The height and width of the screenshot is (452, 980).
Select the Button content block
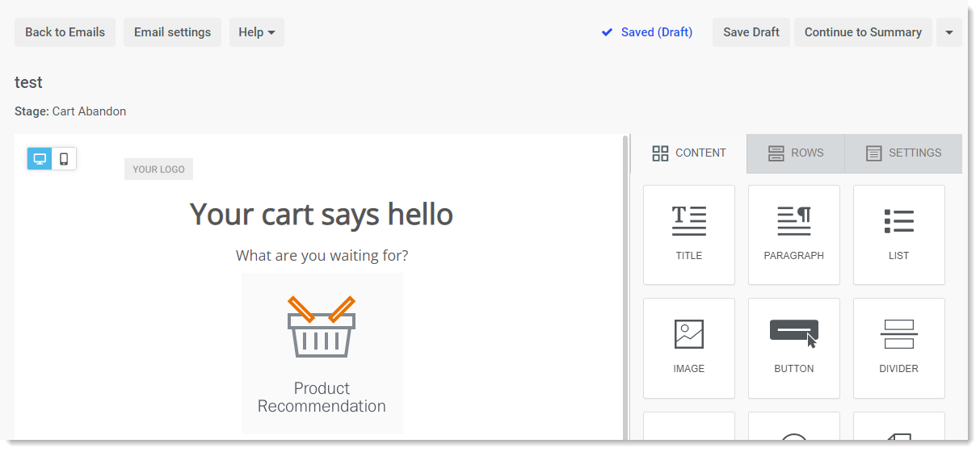(x=794, y=348)
